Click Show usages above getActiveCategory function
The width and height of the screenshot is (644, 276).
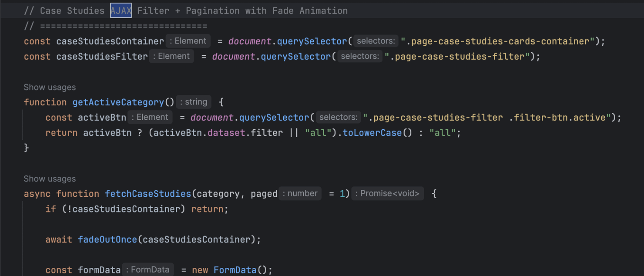click(x=50, y=88)
